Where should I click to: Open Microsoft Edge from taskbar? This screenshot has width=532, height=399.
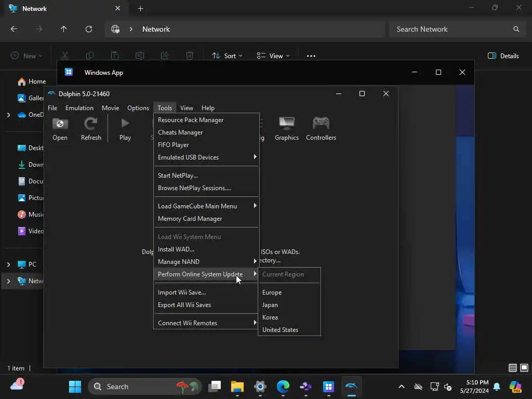click(x=283, y=387)
